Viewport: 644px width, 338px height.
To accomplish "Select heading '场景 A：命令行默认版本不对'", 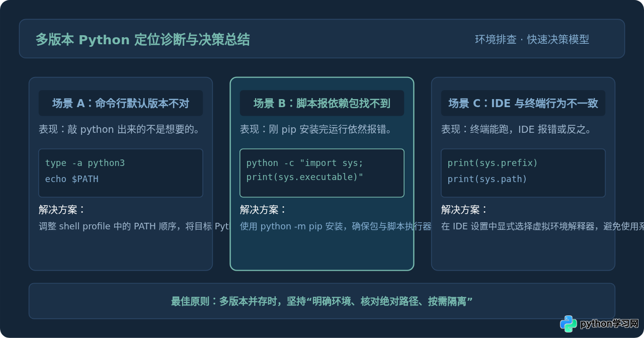I will click(121, 103).
